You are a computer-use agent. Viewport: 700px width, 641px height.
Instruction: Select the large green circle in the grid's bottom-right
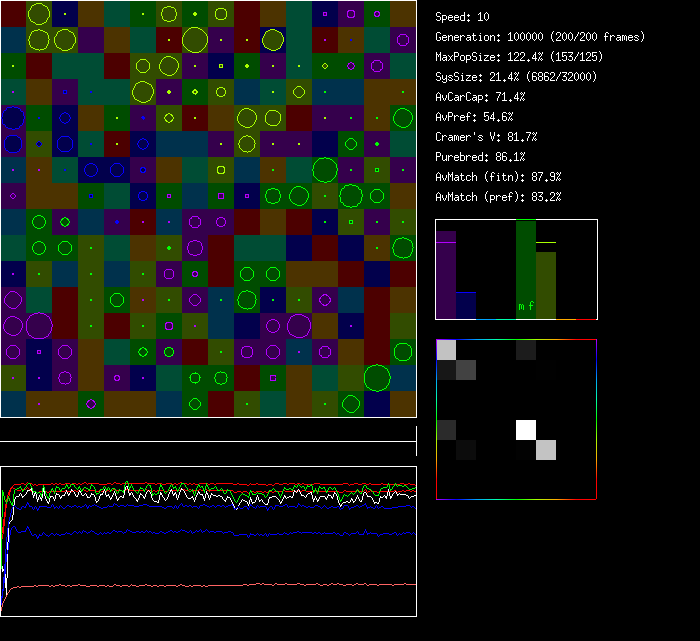tap(377, 377)
